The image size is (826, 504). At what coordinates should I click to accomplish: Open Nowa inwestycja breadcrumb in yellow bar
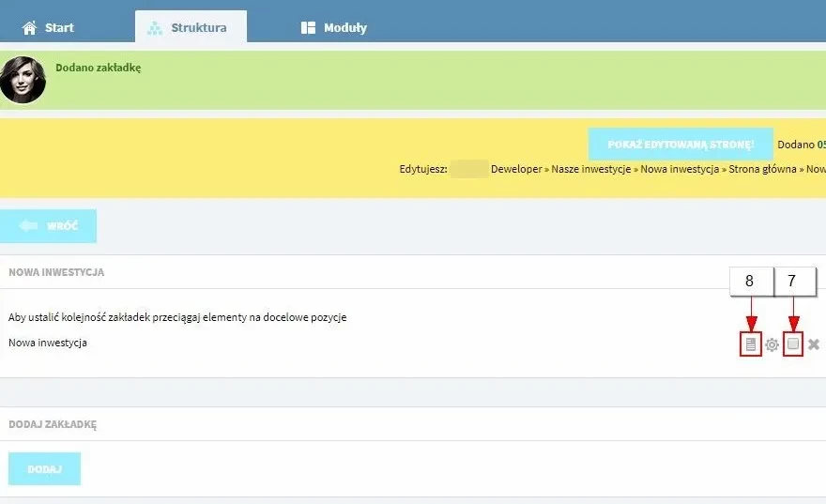[680, 169]
